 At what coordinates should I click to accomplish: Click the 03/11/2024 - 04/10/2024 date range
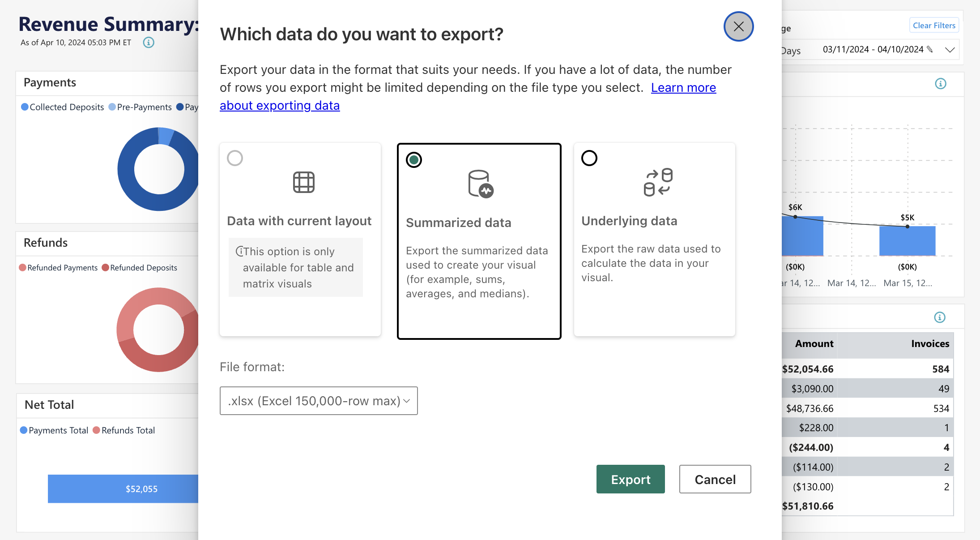coord(873,49)
